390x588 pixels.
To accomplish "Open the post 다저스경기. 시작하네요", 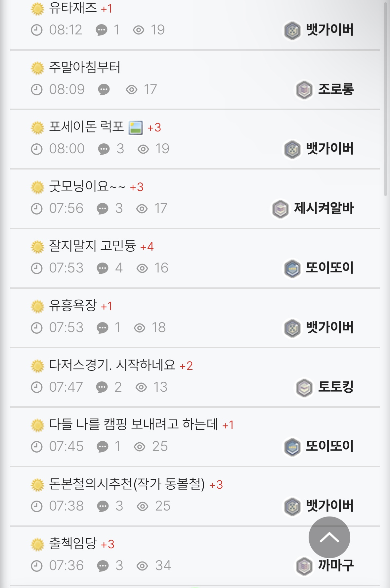I will (112, 365).
